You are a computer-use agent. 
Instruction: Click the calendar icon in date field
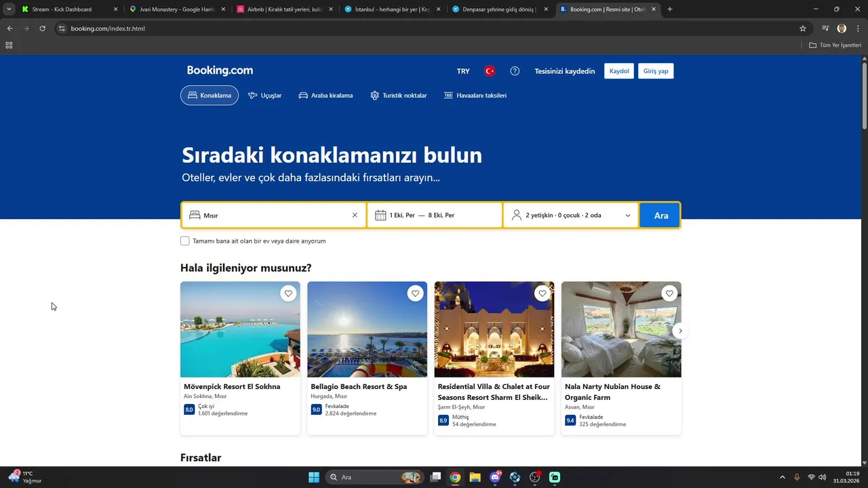380,215
